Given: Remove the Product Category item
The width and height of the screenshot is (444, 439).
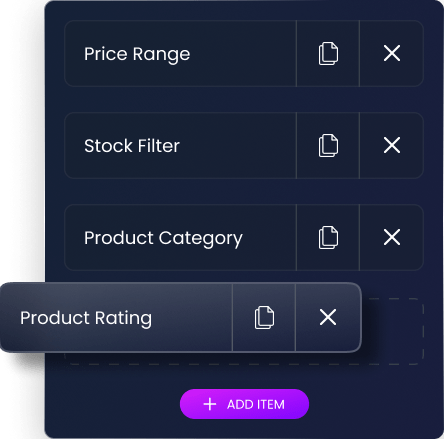Looking at the screenshot, I should (x=392, y=237).
